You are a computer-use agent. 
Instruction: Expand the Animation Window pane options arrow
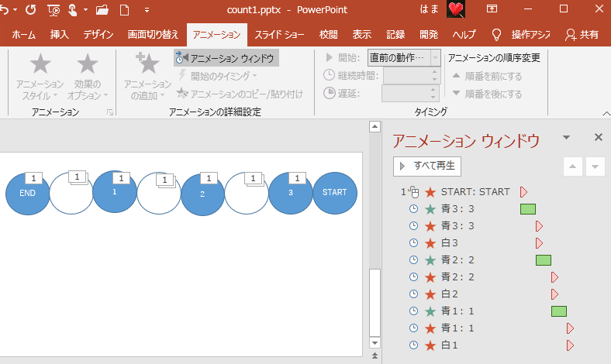tap(566, 137)
